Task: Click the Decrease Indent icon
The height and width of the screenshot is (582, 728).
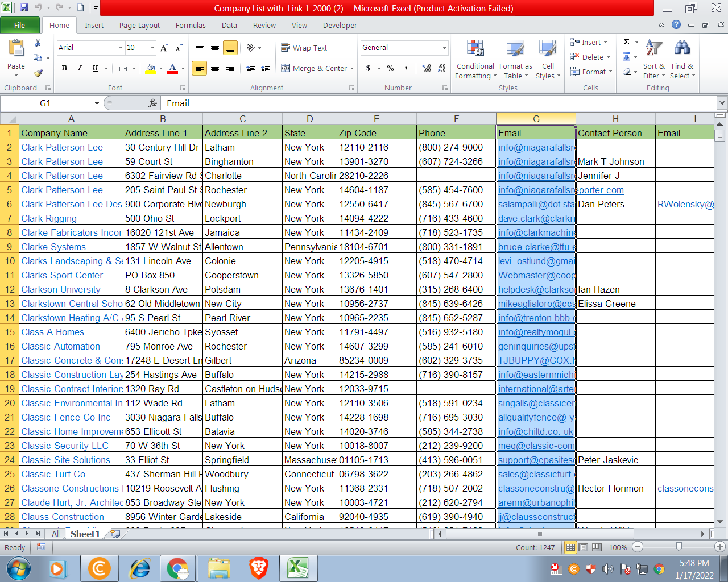Action: (251, 68)
